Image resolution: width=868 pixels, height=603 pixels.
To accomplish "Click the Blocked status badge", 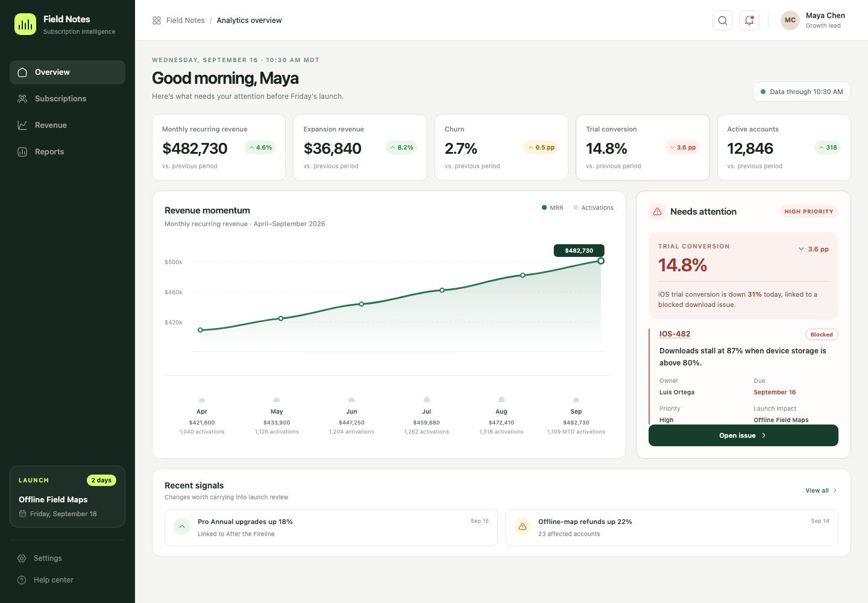I will coord(822,335).
